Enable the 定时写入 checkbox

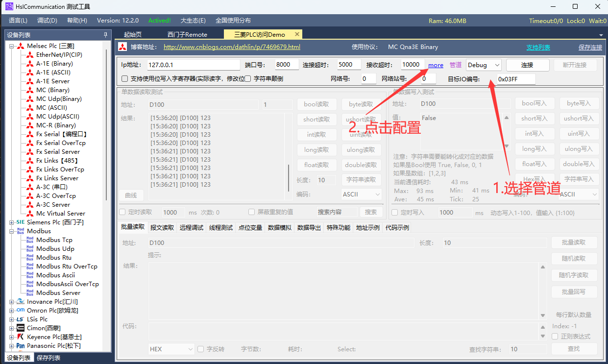tap(394, 213)
